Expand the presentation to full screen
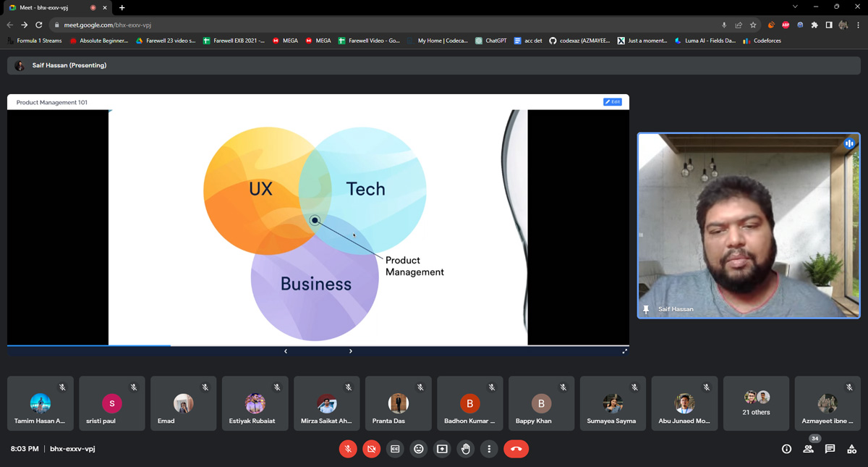The width and height of the screenshot is (868, 467). tap(624, 351)
